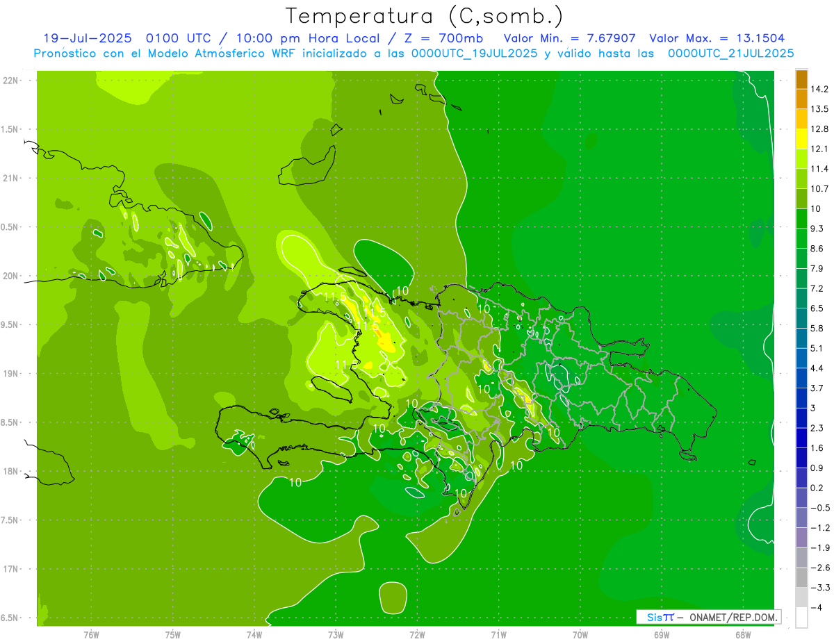Pick the yellow swatch between 12.8 and 12.1
The height and width of the screenshot is (644, 834).
(801, 139)
